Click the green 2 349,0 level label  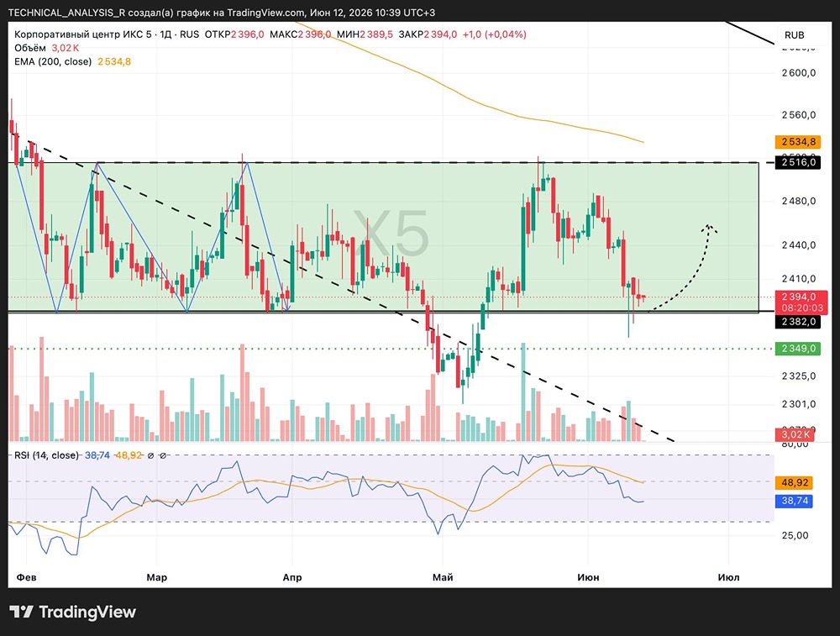point(798,349)
